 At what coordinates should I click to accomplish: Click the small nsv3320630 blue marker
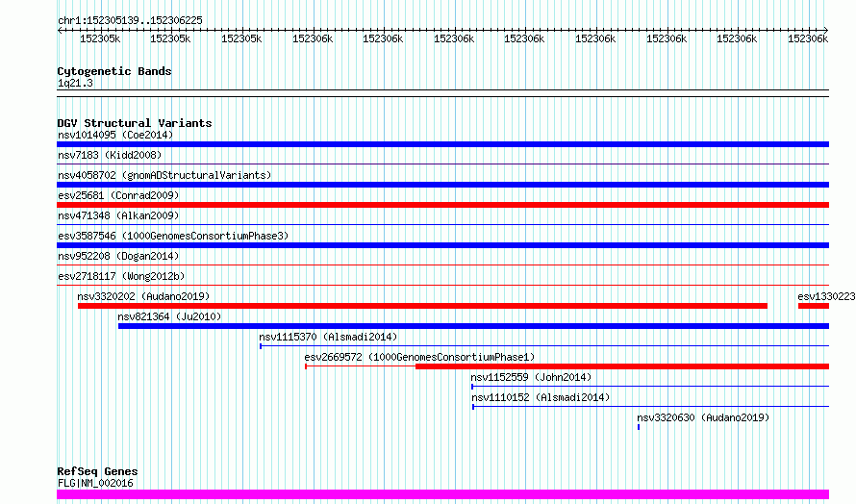click(639, 427)
